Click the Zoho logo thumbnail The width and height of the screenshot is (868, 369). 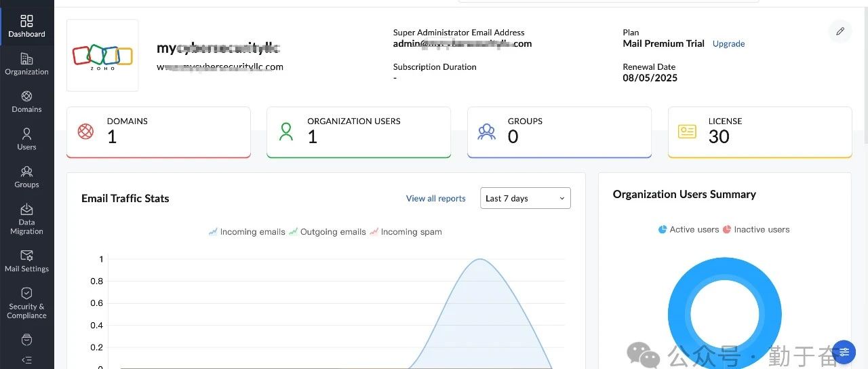pos(102,56)
